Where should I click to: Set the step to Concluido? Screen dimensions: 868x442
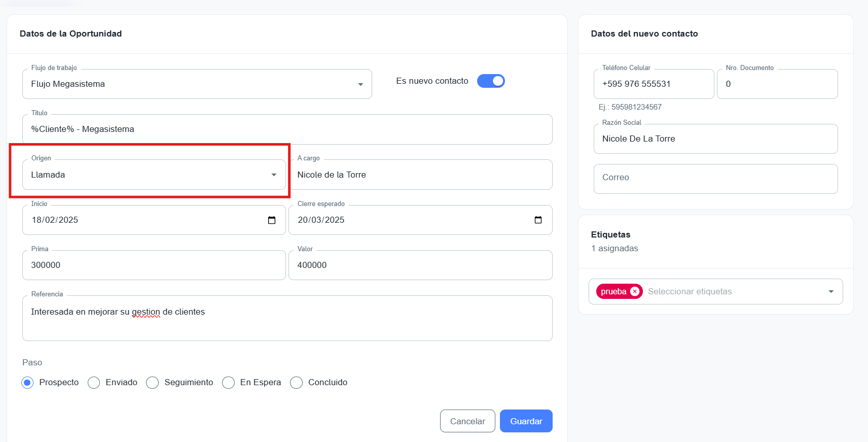click(297, 383)
